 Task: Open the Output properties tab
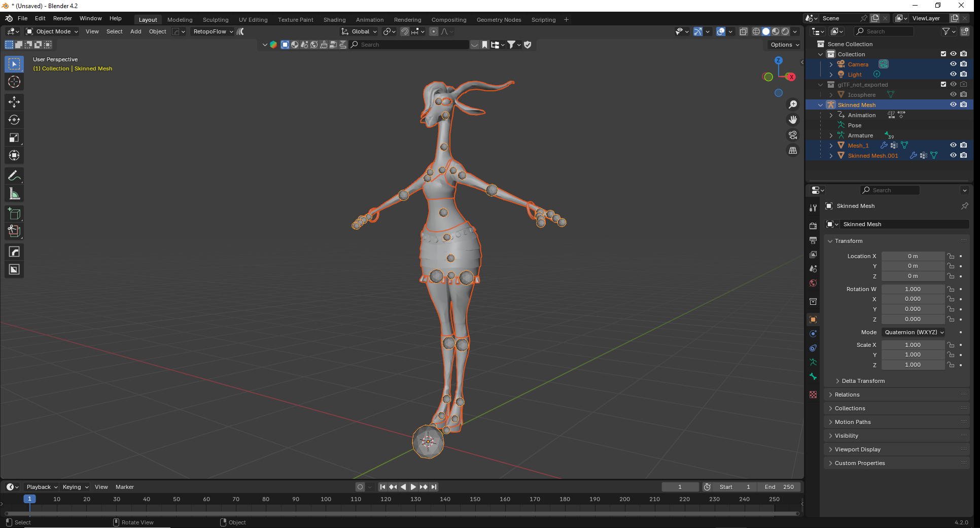click(813, 240)
